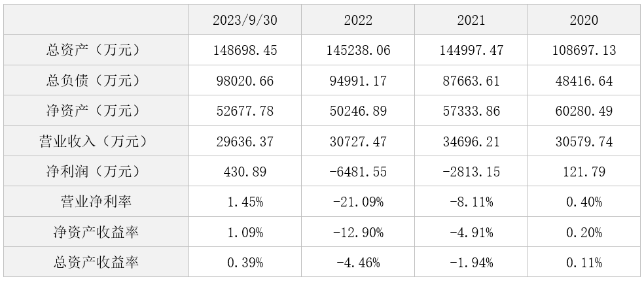Screen dimensions: 644x281
Task: Select the 2021 column header cell
Action: [471, 20]
